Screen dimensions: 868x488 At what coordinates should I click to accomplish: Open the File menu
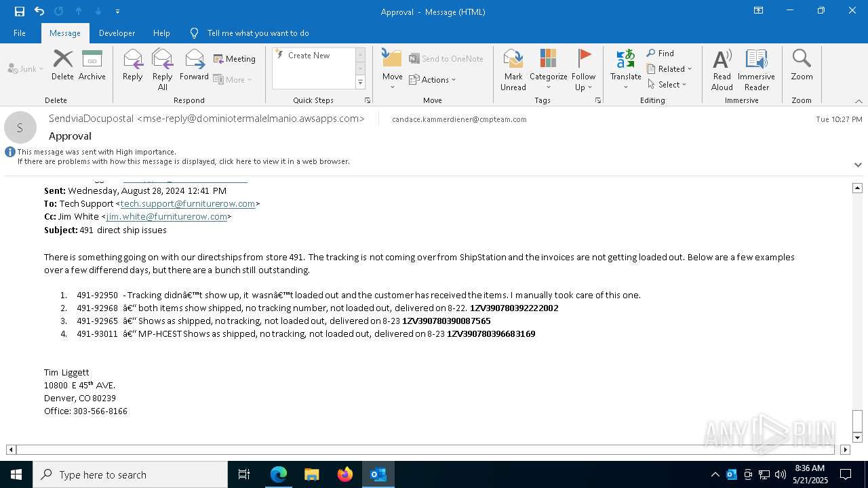pos(20,33)
